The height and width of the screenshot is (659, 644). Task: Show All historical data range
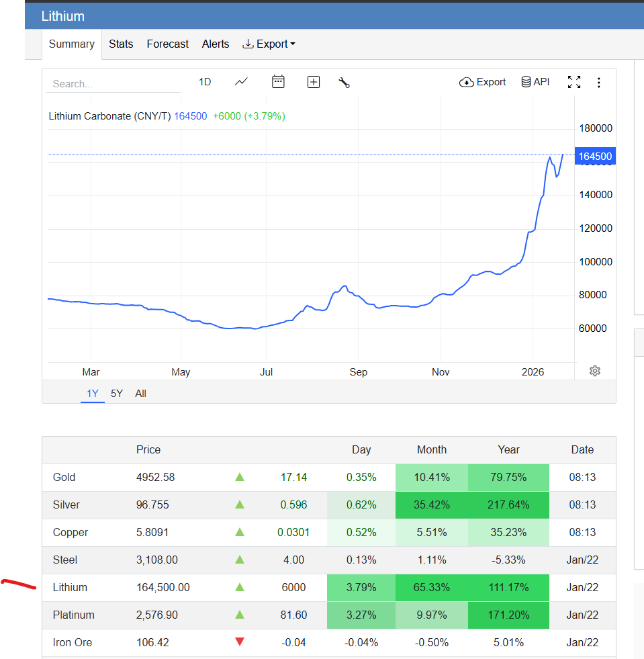pyautogui.click(x=140, y=394)
